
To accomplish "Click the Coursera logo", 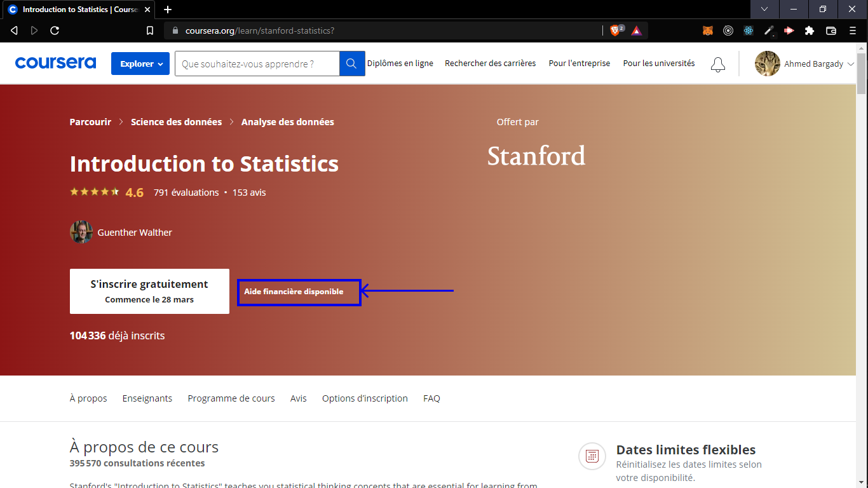I will coord(55,63).
